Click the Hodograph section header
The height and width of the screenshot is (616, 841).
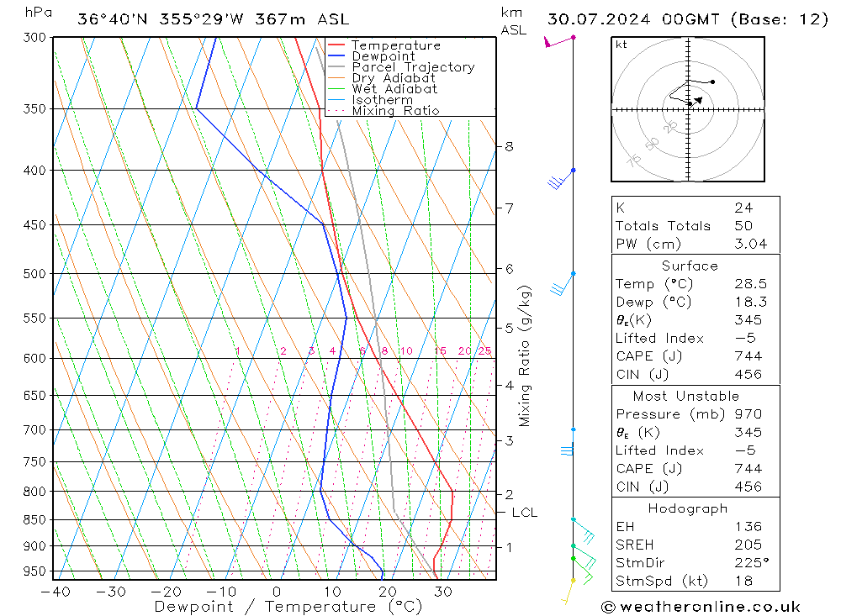click(688, 508)
